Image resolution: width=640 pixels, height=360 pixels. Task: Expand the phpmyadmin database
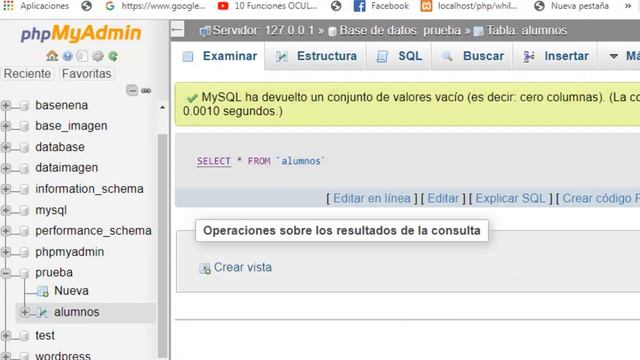(6, 252)
